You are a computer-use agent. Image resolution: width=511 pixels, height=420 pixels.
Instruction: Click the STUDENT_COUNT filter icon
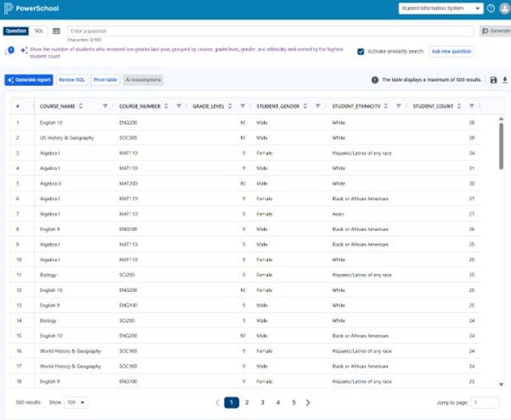[471, 106]
